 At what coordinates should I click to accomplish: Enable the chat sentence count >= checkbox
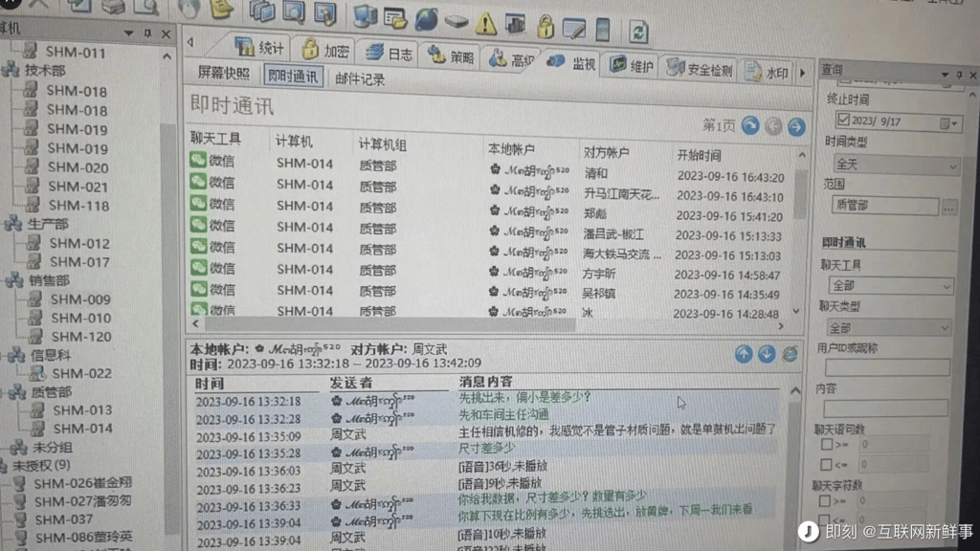(827, 444)
